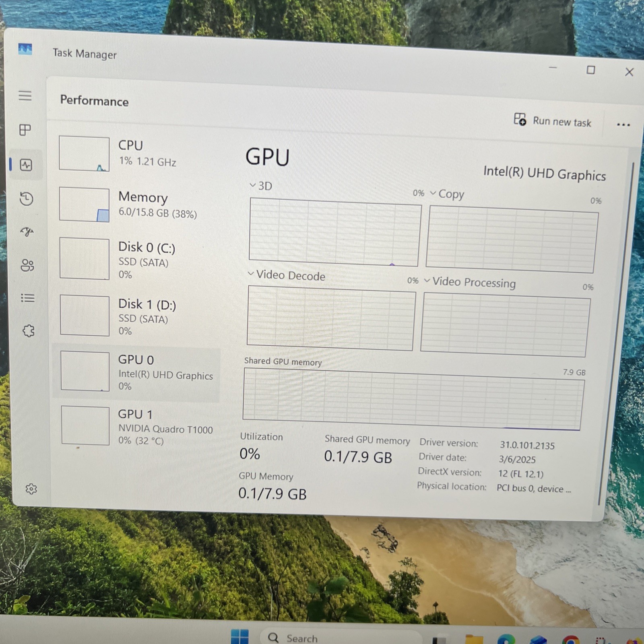Select GPU 1 NVIDIA Quadro T1000 entry
The width and height of the screenshot is (644, 644).
[x=137, y=427]
